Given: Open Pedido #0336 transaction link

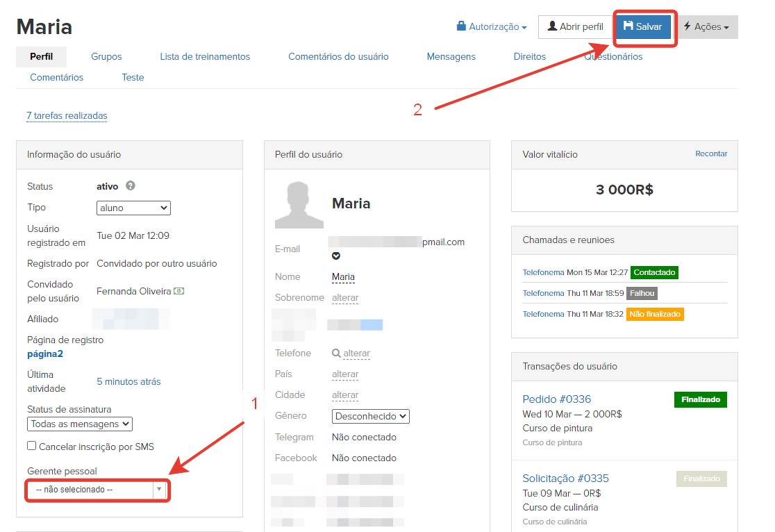Looking at the screenshot, I should [x=556, y=399].
